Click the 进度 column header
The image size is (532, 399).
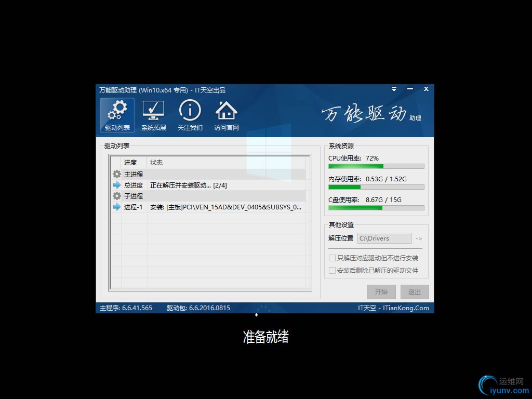coord(134,163)
